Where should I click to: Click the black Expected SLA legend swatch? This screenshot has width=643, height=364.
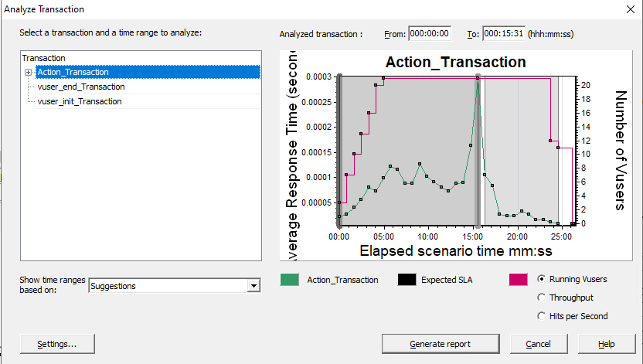pyautogui.click(x=407, y=280)
